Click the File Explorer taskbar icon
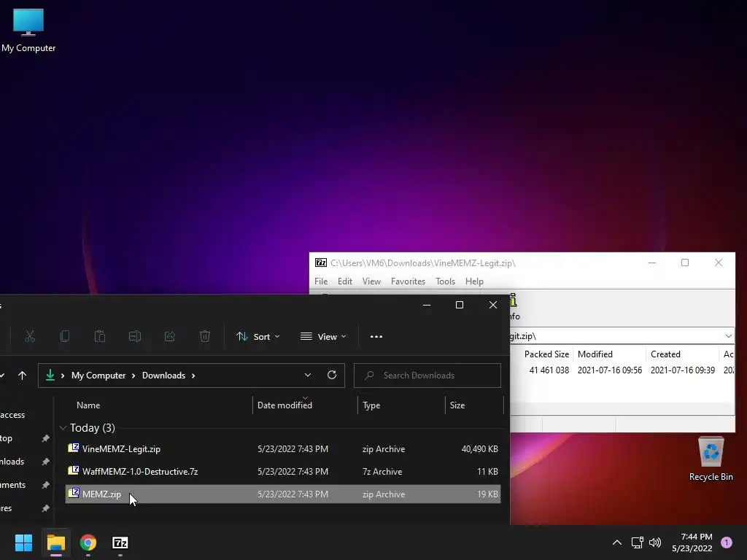Screen dimensions: 747x560 point(55,542)
